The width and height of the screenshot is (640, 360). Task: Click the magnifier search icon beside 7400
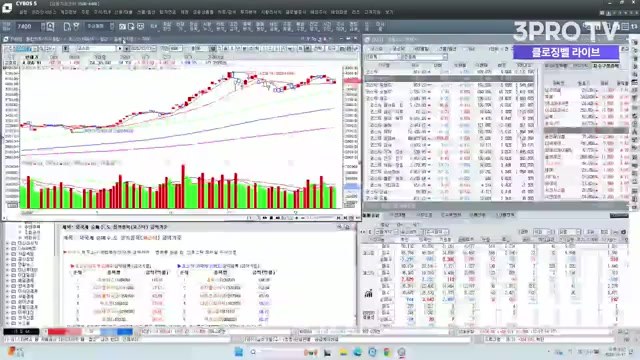(51, 27)
